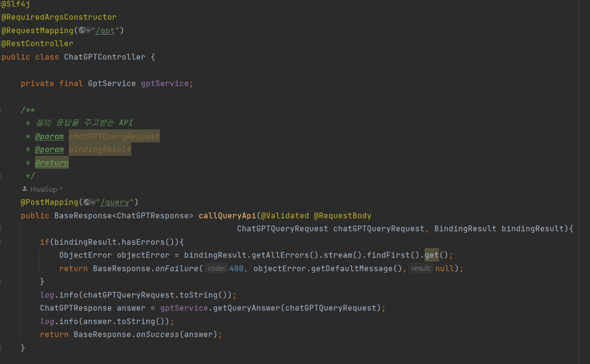Screen dimensions: 590x364
Task: Click bindingResult in the Javadoc @param line
Action: pos(100,150)
